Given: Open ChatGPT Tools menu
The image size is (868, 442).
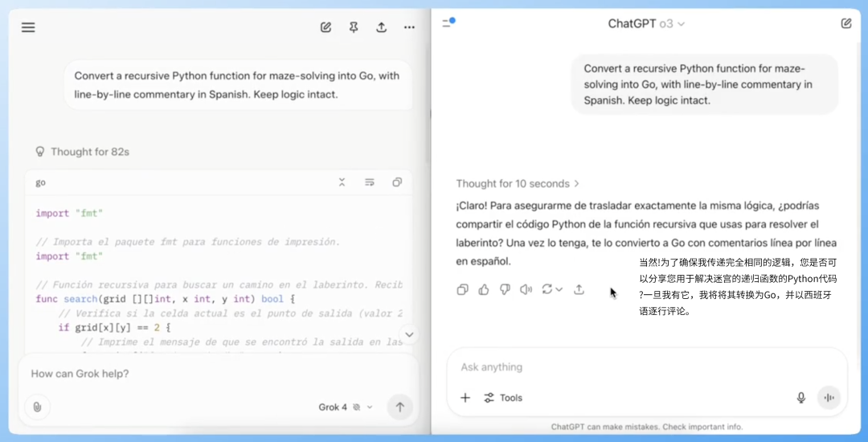Looking at the screenshot, I should [x=502, y=398].
